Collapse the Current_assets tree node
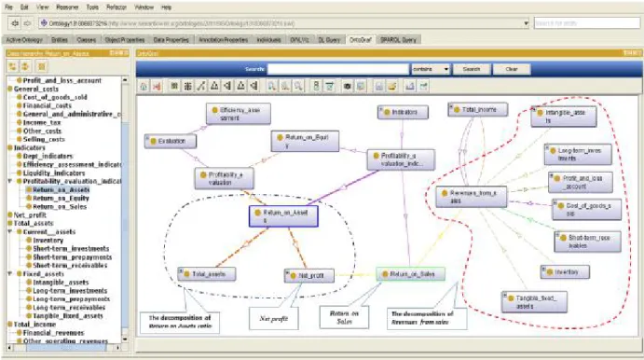The height and width of the screenshot is (360, 644). [x=10, y=231]
